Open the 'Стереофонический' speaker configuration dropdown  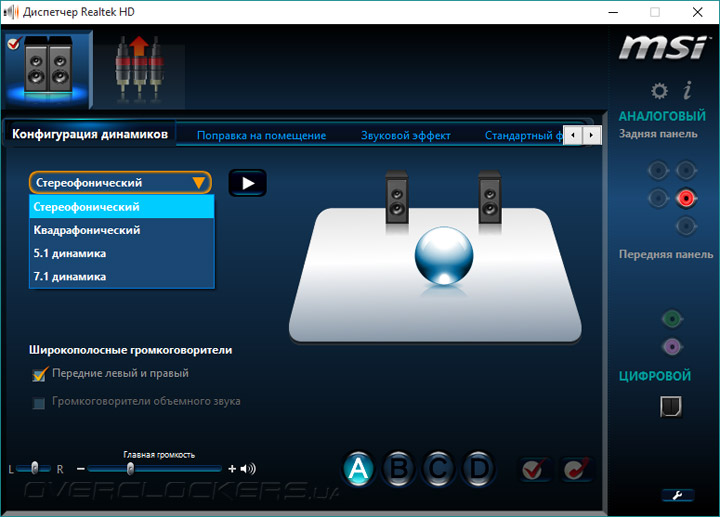tap(120, 183)
